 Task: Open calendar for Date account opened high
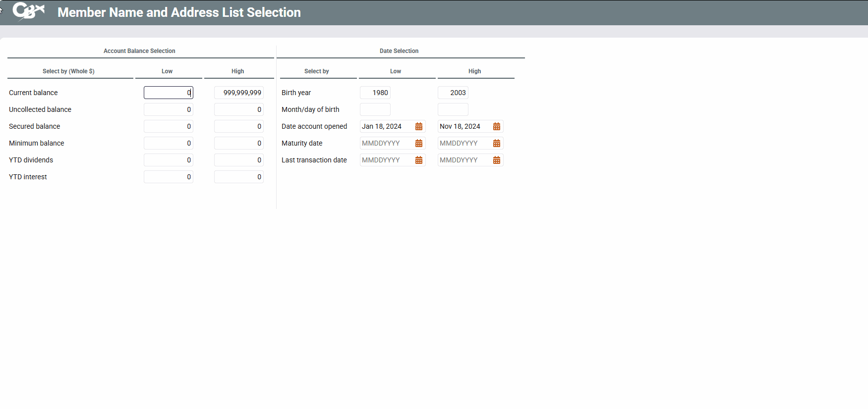497,127
